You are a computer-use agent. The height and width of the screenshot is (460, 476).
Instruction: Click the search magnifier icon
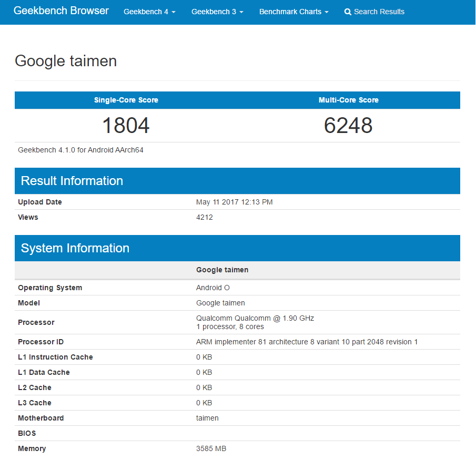[x=348, y=12]
